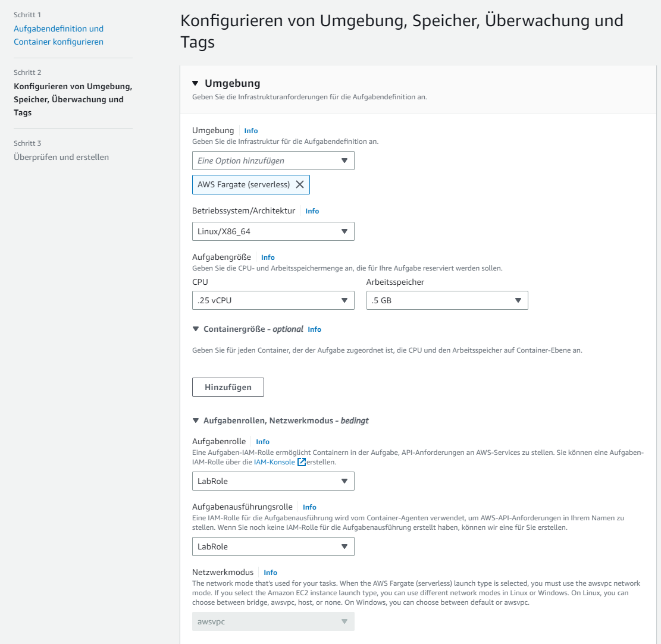This screenshot has height=644, width=661.
Task: Open the external IAM-Konsole link icon
Action: coord(302,462)
